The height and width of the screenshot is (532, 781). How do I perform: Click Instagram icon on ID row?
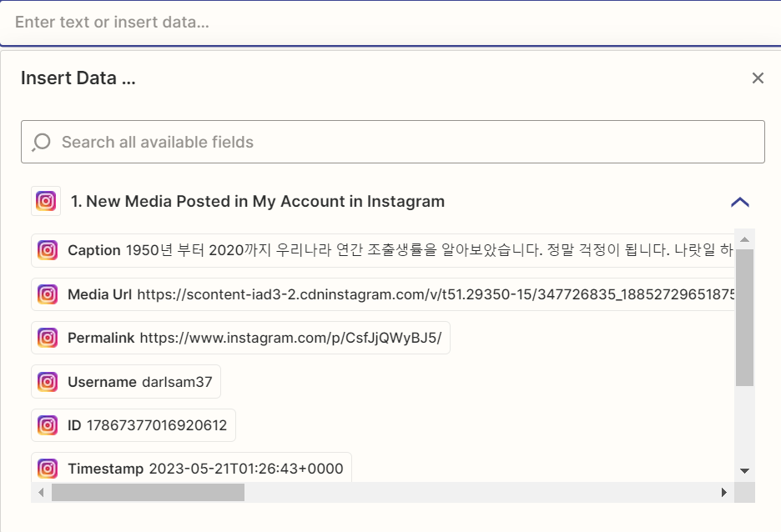pyautogui.click(x=48, y=425)
